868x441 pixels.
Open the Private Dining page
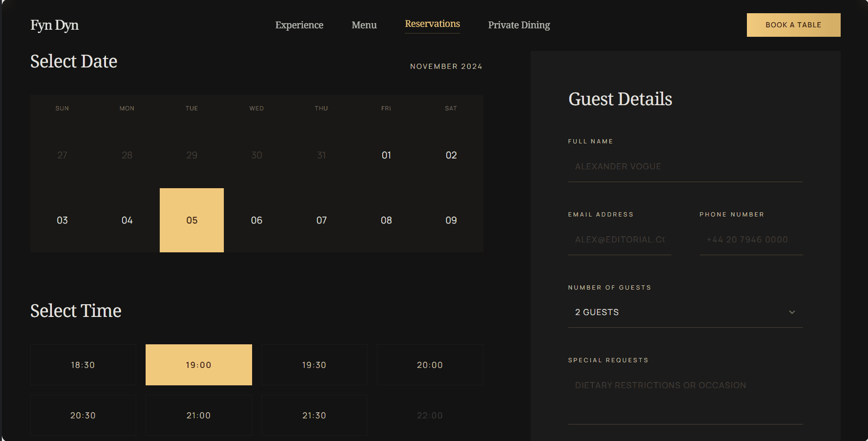pos(519,25)
